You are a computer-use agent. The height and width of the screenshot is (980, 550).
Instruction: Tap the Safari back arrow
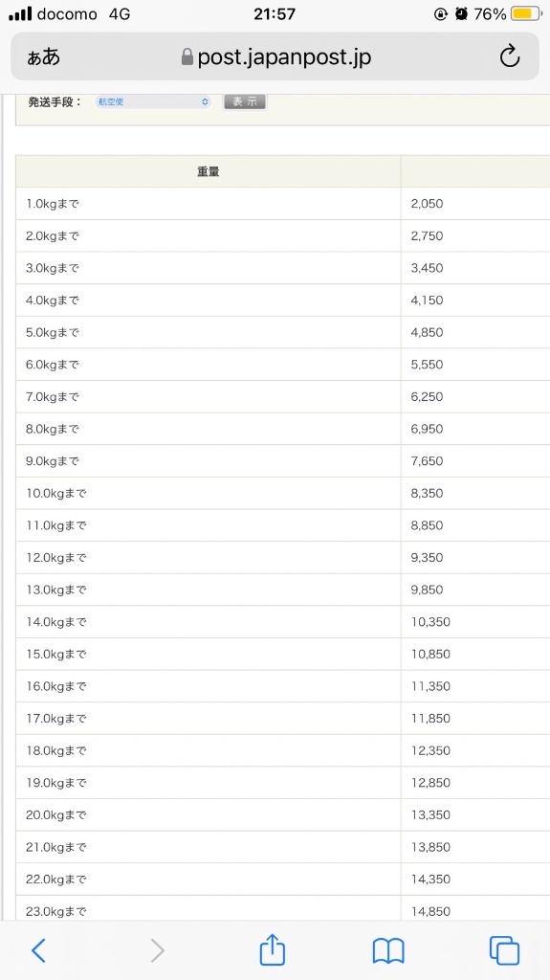coord(39,950)
